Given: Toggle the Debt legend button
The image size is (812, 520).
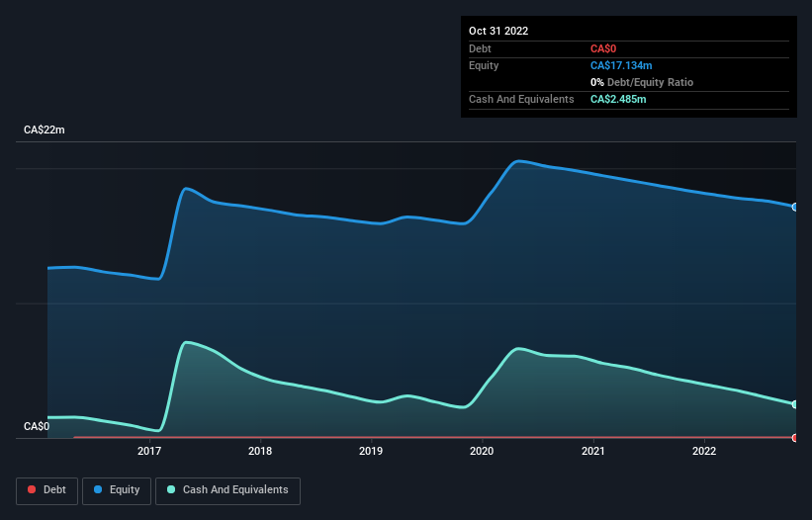Looking at the screenshot, I should click(46, 490).
